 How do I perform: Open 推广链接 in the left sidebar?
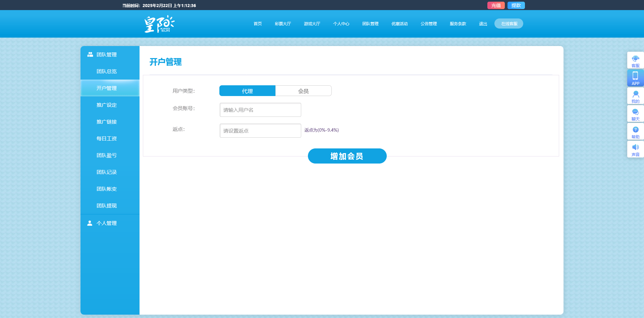(x=107, y=122)
